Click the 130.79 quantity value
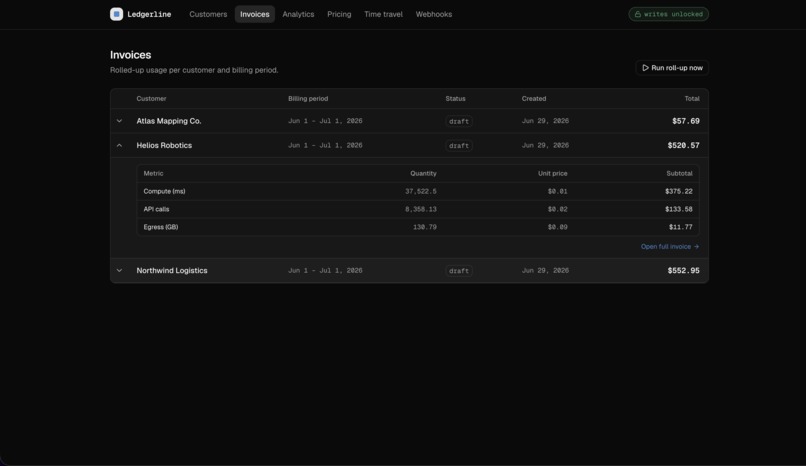 click(425, 227)
